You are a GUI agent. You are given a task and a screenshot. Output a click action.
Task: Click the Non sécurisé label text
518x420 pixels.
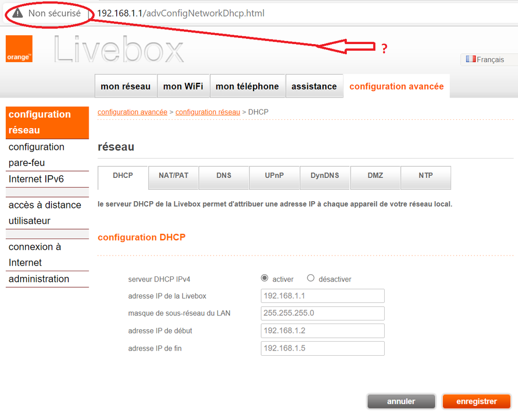(54, 13)
